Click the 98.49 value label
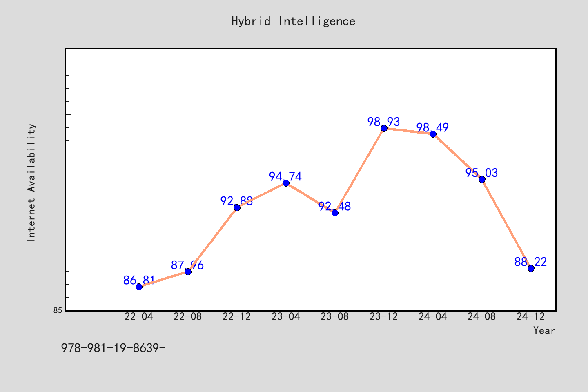 [433, 127]
